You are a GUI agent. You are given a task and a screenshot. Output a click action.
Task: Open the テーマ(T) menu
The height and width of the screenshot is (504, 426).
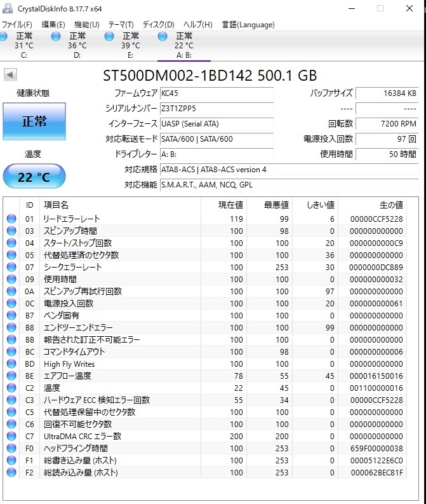(121, 25)
